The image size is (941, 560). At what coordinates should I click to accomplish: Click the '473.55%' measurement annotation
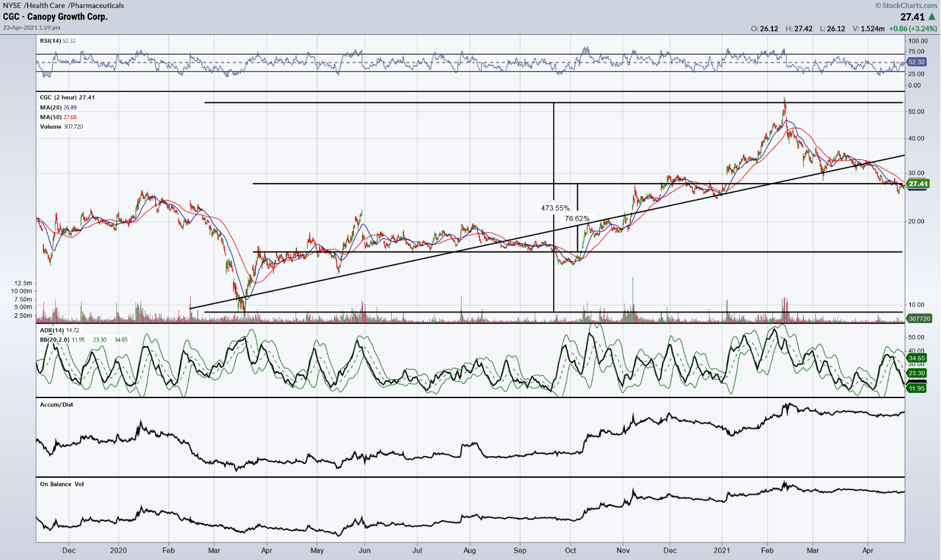[x=555, y=208]
